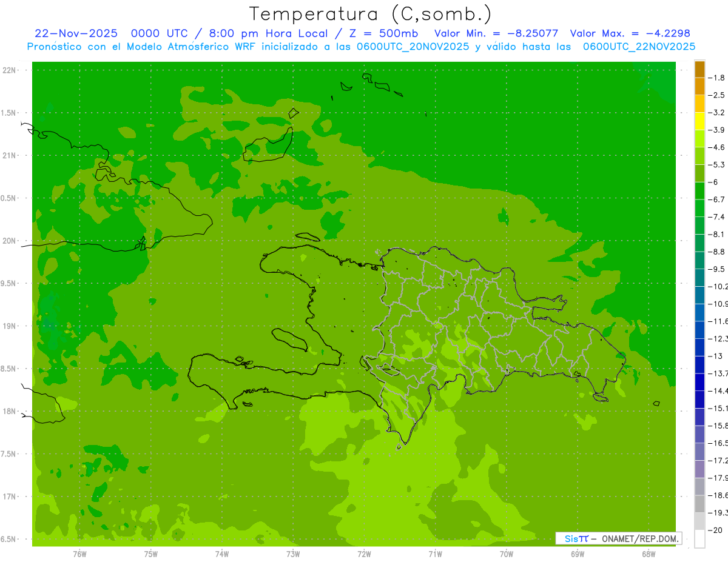
Task: Click the '8.5N' latitude label
Action: coord(9,369)
